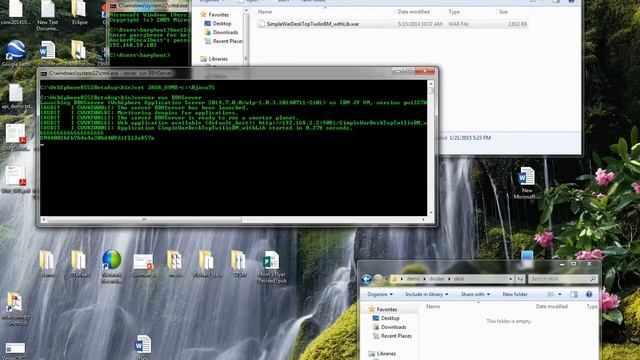Select the Eclipse folder on the desktop
The width and height of the screenshot is (640, 360).
pos(79,12)
